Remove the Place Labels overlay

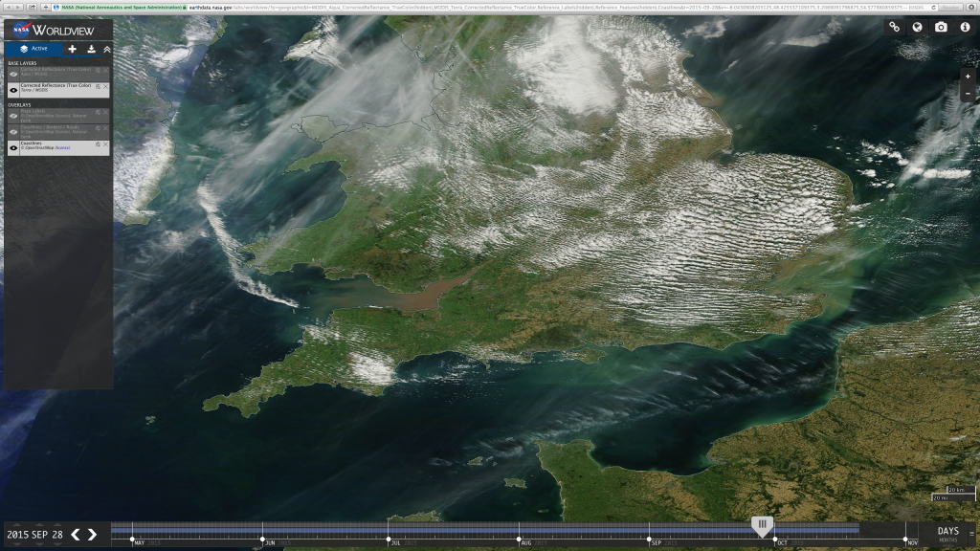(105, 113)
